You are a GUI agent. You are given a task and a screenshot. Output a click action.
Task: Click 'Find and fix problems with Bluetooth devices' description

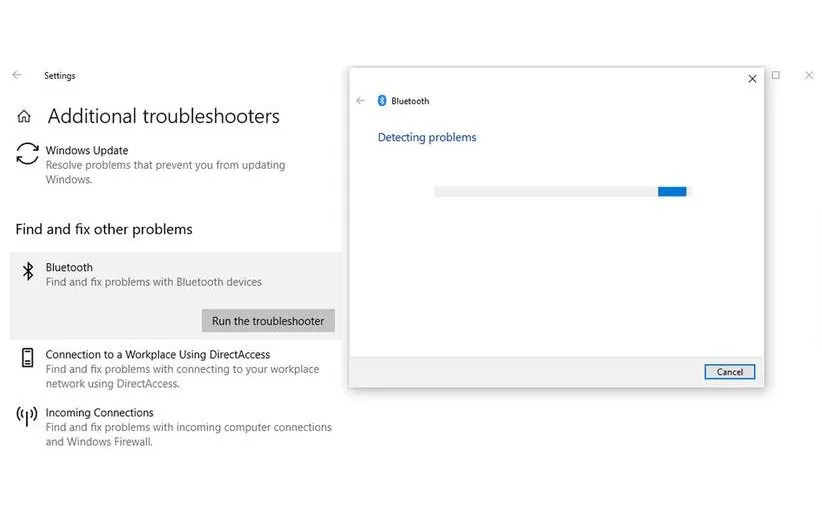(154, 282)
